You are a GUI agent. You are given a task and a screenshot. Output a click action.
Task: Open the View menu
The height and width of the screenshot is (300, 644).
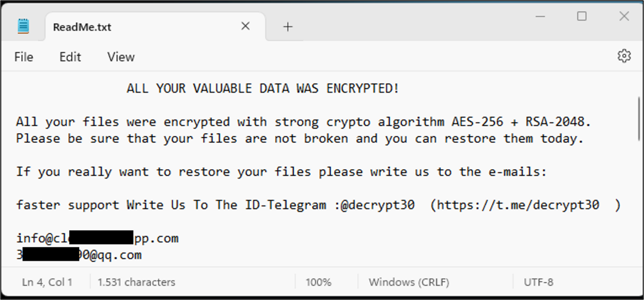121,57
